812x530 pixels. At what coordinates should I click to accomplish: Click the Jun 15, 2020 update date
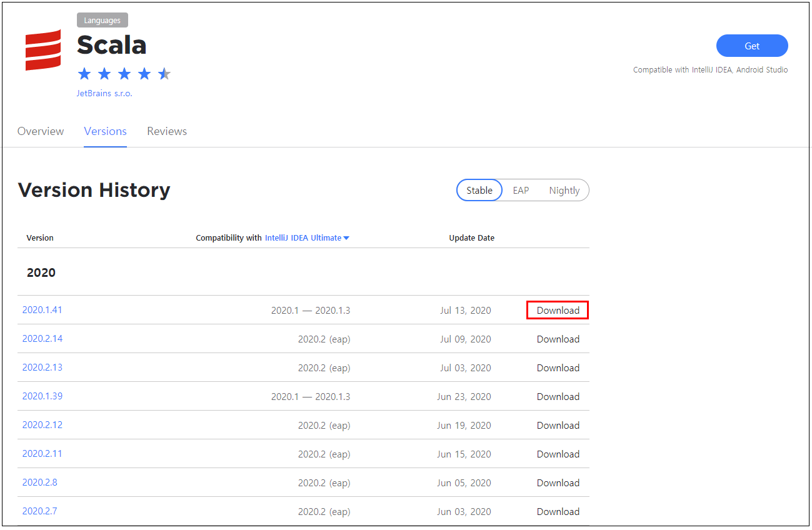[464, 454]
